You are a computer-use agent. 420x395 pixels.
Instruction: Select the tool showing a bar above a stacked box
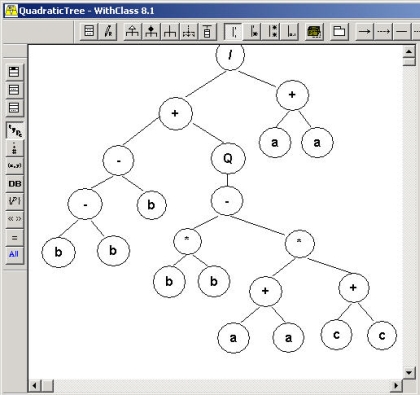coord(207,32)
